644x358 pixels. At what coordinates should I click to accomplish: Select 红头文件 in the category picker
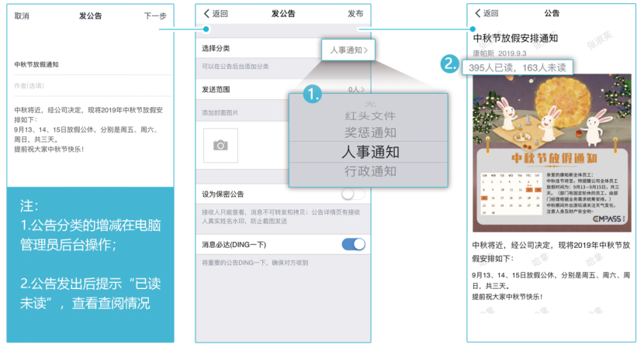coord(369,116)
